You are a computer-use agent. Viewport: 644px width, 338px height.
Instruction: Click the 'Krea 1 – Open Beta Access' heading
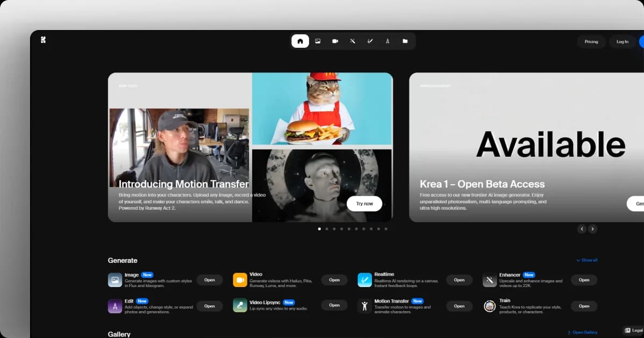pyautogui.click(x=482, y=184)
